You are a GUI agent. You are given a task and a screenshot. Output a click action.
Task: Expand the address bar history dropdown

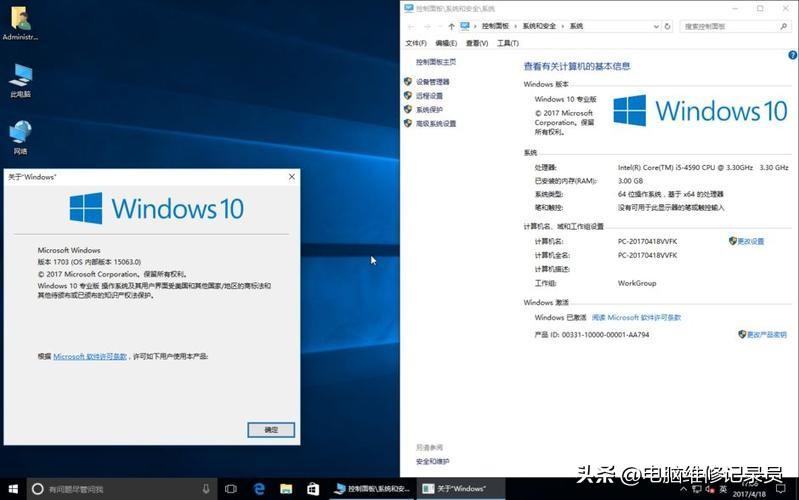(x=656, y=27)
